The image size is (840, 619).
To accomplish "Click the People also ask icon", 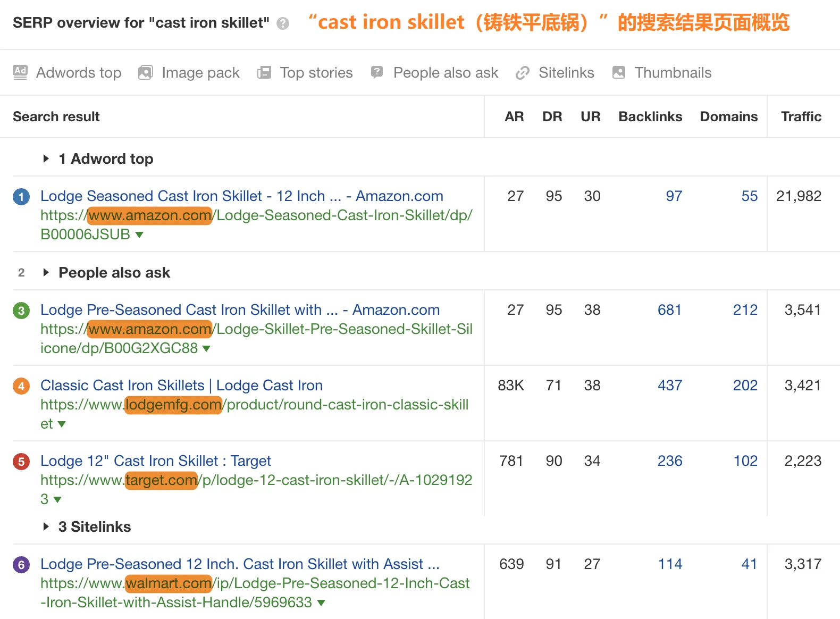I will click(377, 72).
